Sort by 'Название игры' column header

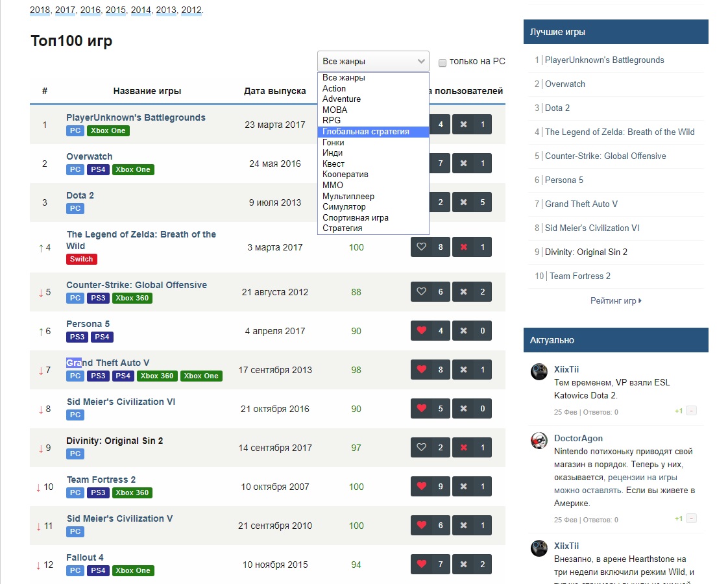pos(147,91)
